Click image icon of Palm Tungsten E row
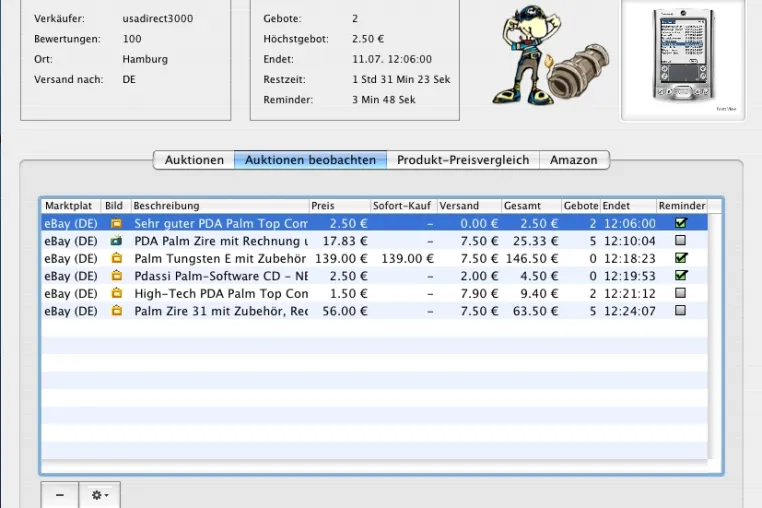Screen dimensions: 762x508 point(116,258)
